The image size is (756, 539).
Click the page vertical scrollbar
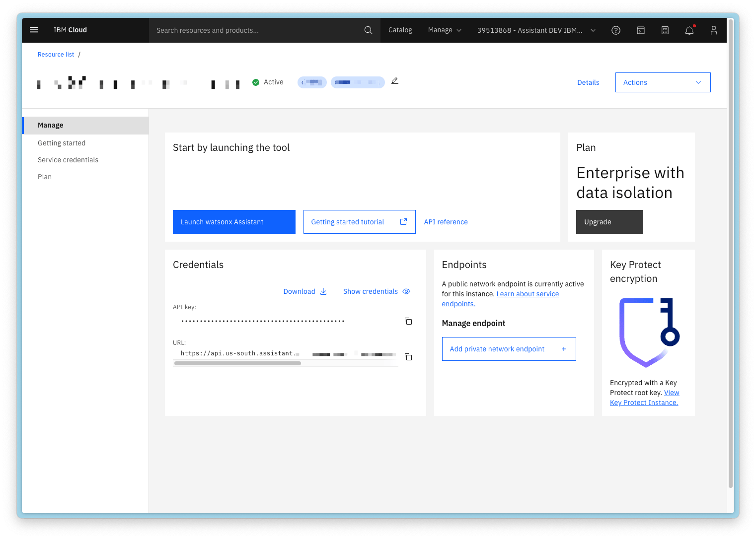[x=731, y=253]
